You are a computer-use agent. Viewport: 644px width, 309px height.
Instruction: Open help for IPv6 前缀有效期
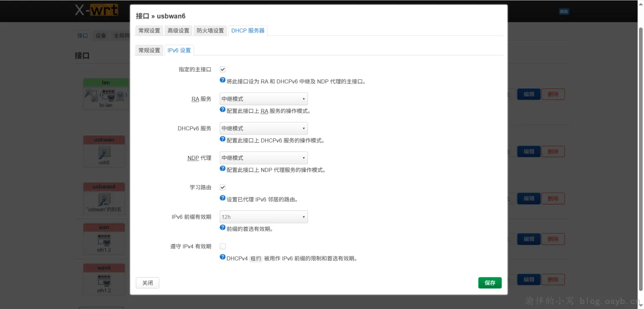(222, 227)
